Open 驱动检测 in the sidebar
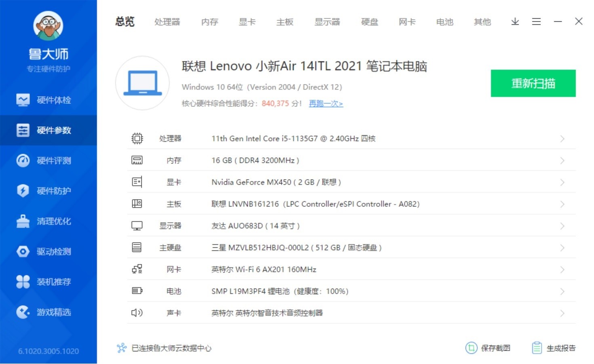The height and width of the screenshot is (364, 594). click(48, 251)
